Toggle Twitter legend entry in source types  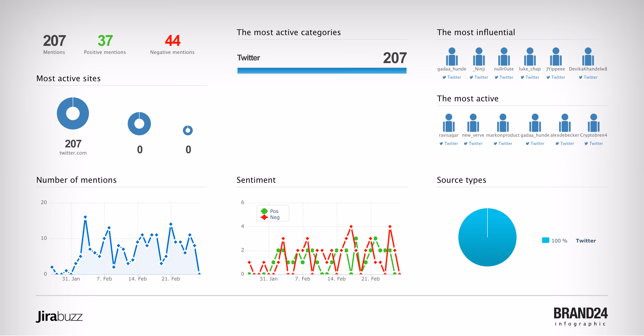coord(585,241)
